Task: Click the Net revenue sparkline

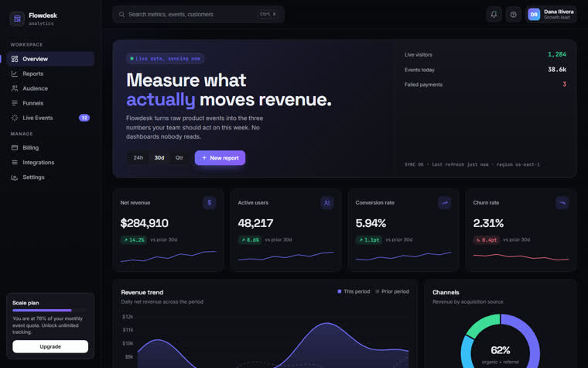Action: tap(169, 256)
